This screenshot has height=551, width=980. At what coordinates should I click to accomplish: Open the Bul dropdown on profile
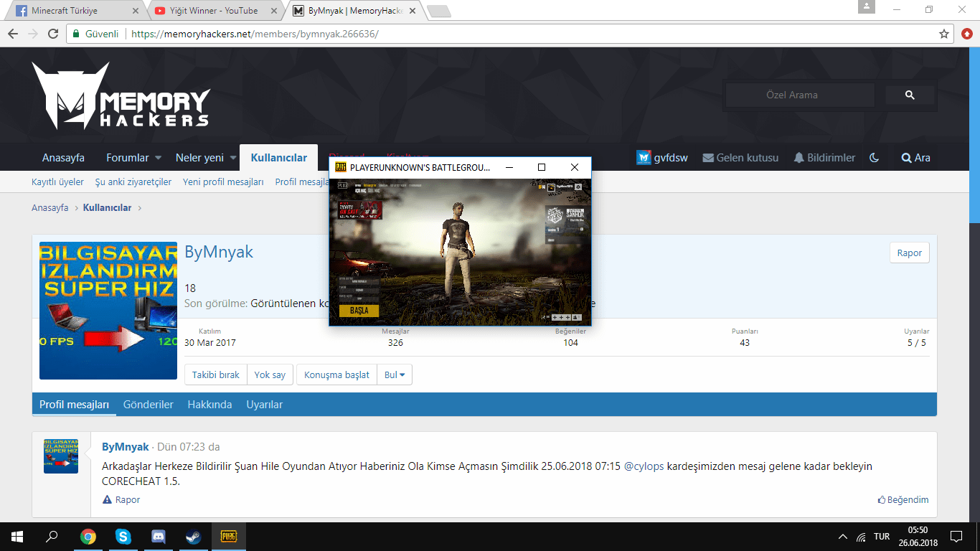[x=395, y=375]
